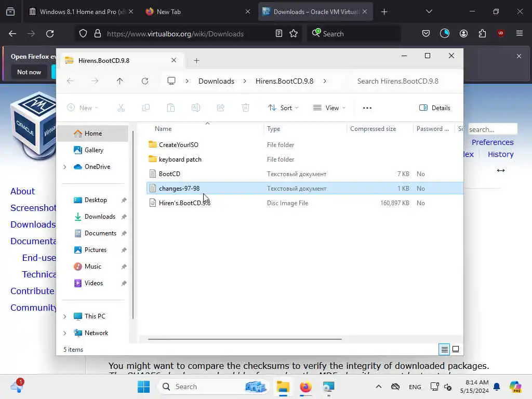
Task: Click the Not now button
Action: pos(29,72)
